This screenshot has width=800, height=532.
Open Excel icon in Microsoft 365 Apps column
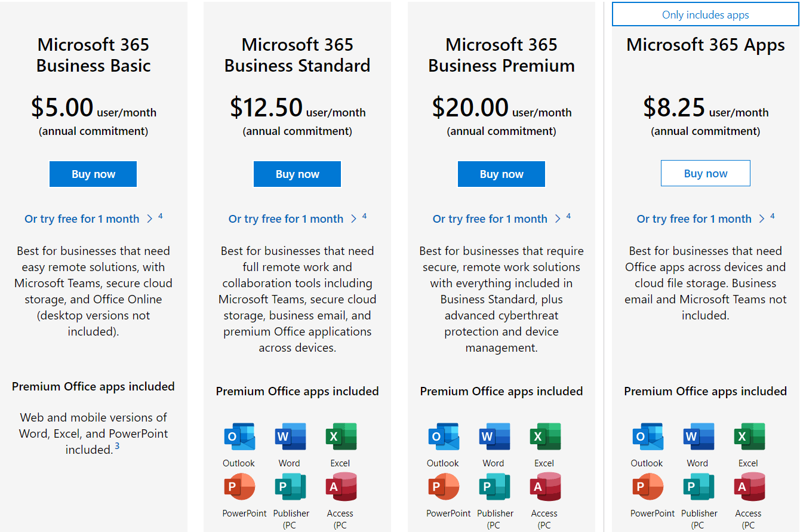pos(749,436)
